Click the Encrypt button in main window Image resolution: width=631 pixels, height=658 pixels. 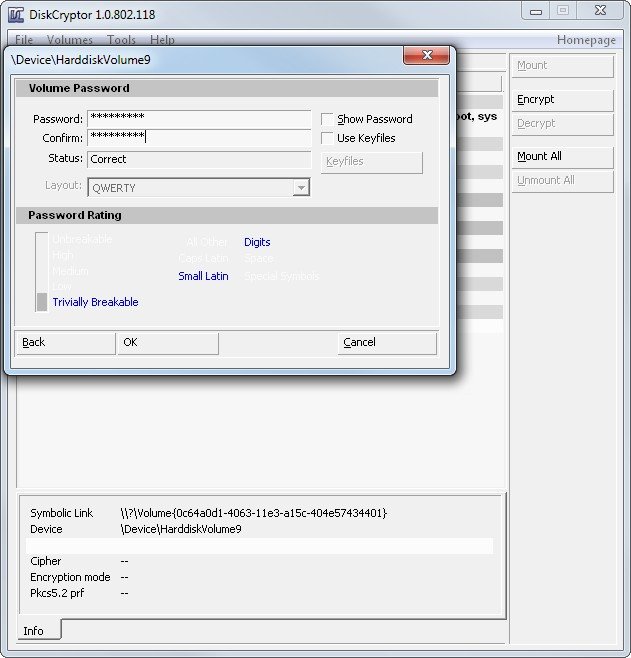coord(562,100)
